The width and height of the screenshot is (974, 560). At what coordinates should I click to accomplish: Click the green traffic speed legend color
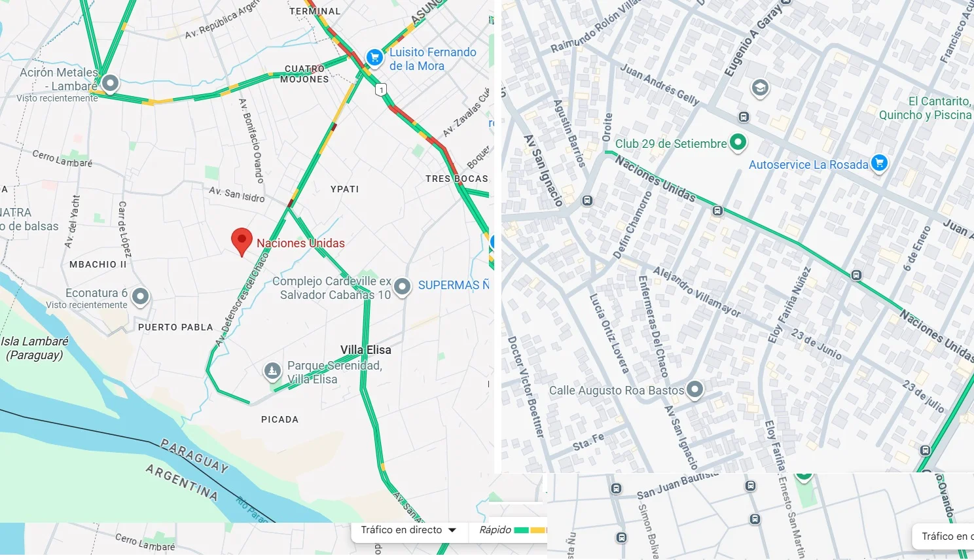[x=522, y=531]
